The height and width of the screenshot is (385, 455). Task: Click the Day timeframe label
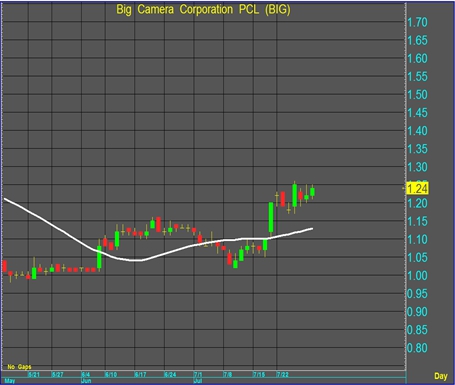(x=440, y=376)
